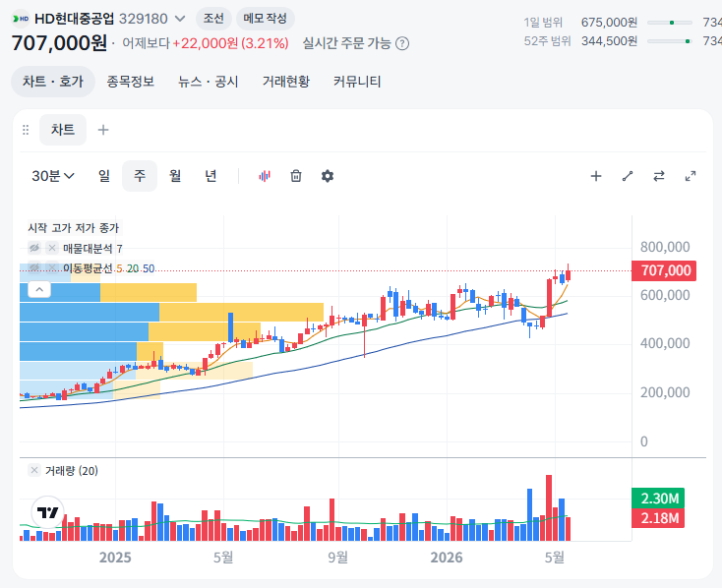
Task: Click the HD company logo icon
Action: click(21, 19)
